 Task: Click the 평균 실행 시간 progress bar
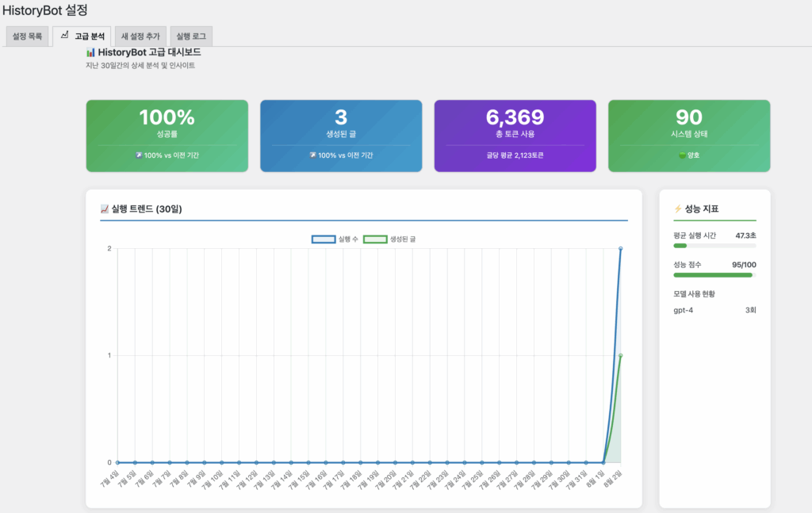click(x=714, y=246)
